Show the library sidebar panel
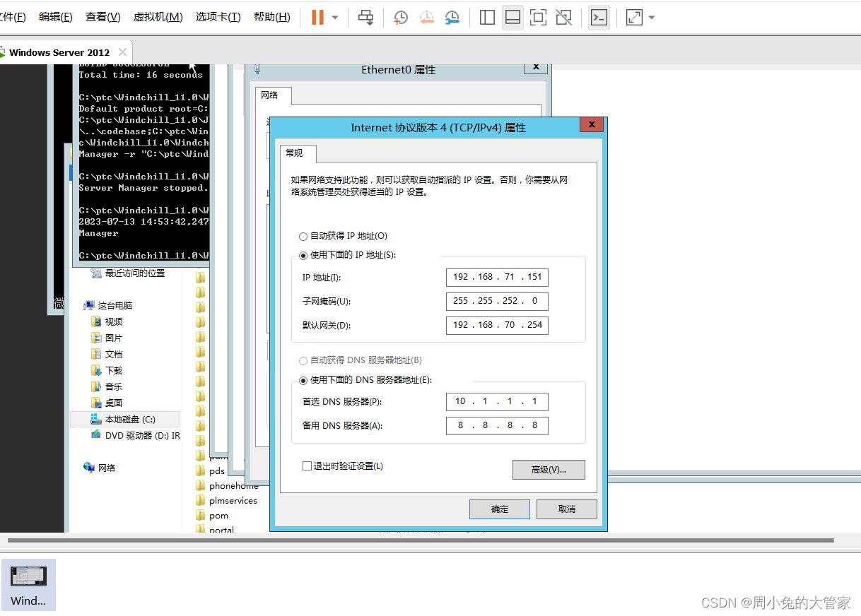Image resolution: width=861 pixels, height=616 pixels. coord(486,17)
